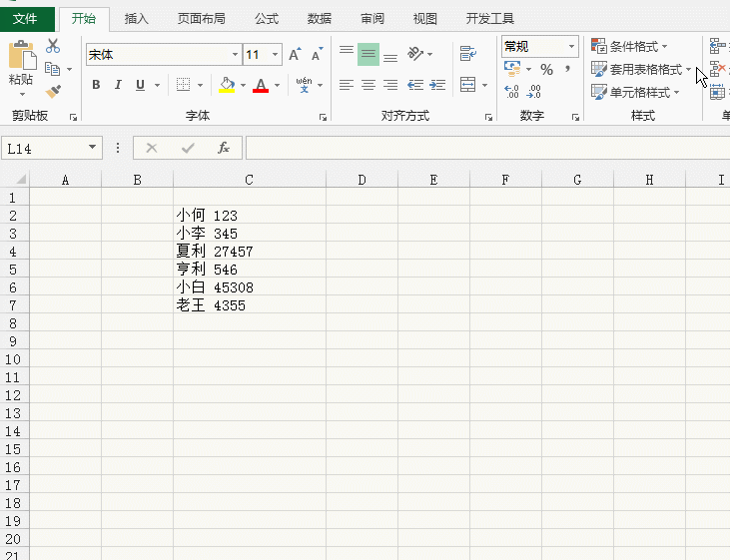Open the fill color dropdown arrow
Viewport: 730px width, 560px height.
tap(243, 85)
